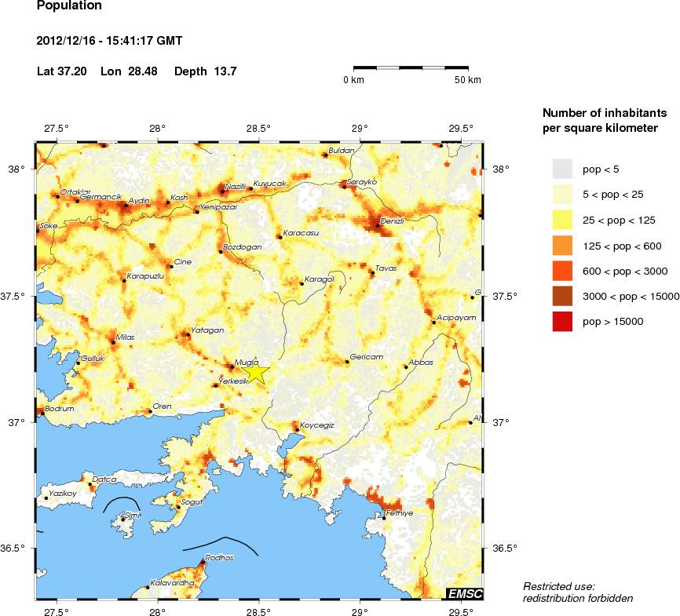Click the gray 'pop < 5' legend swatch
680x616 pixels.
pyautogui.click(x=562, y=169)
